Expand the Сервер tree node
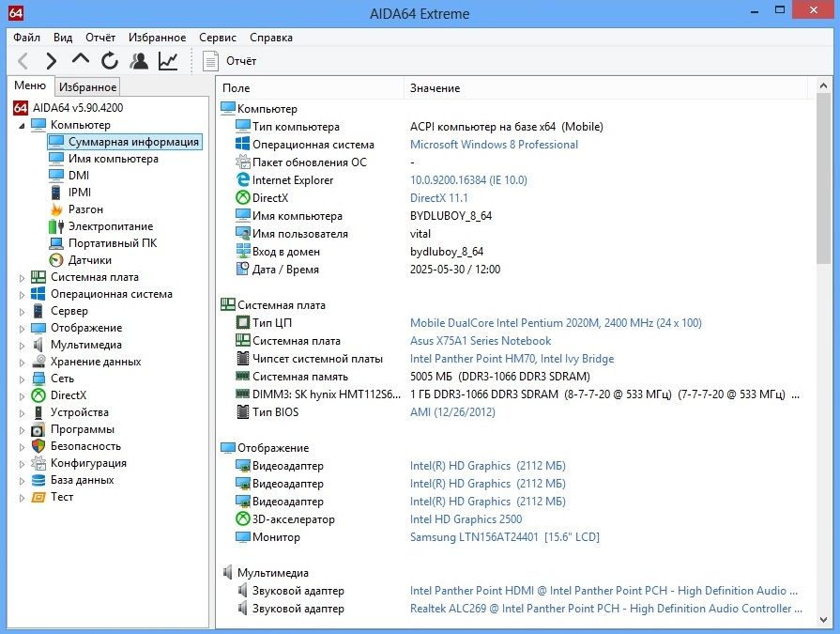The width and height of the screenshot is (840, 634). click(x=22, y=312)
